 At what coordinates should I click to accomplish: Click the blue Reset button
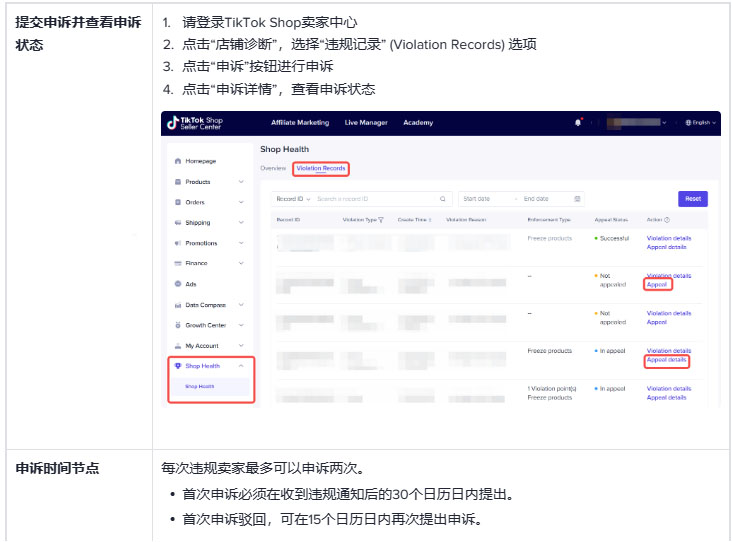coord(693,199)
